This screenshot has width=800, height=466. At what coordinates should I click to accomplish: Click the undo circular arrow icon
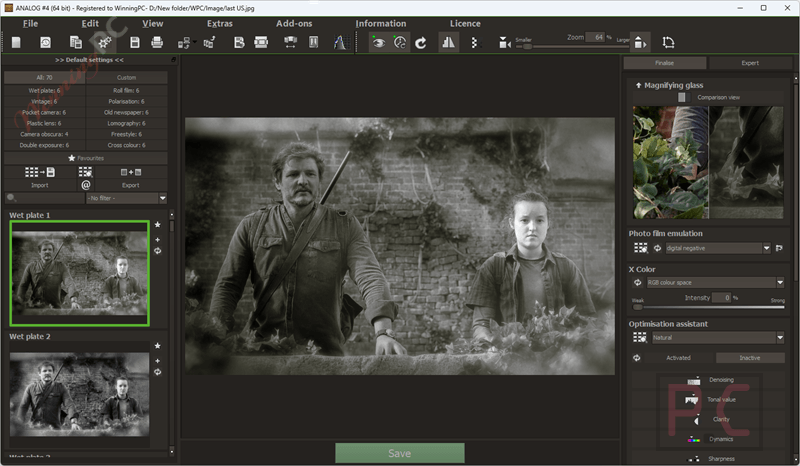pos(420,43)
